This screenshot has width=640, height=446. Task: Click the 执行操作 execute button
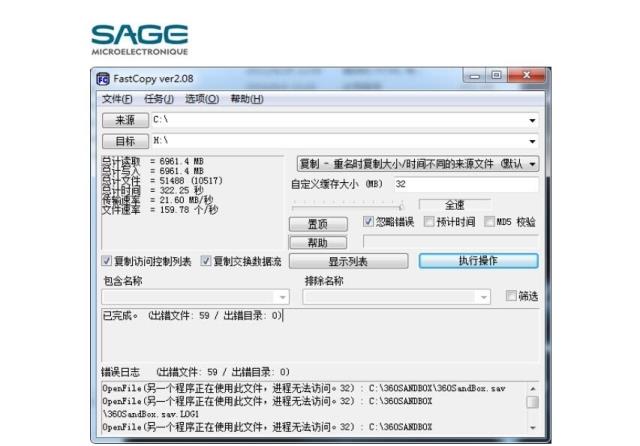(478, 261)
